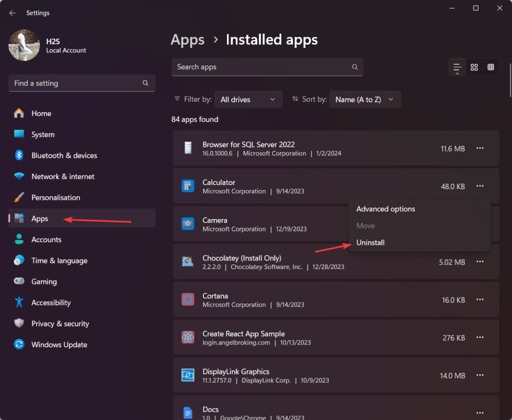Select Uninstall from the context menu
This screenshot has height=420, width=512.
(x=370, y=242)
